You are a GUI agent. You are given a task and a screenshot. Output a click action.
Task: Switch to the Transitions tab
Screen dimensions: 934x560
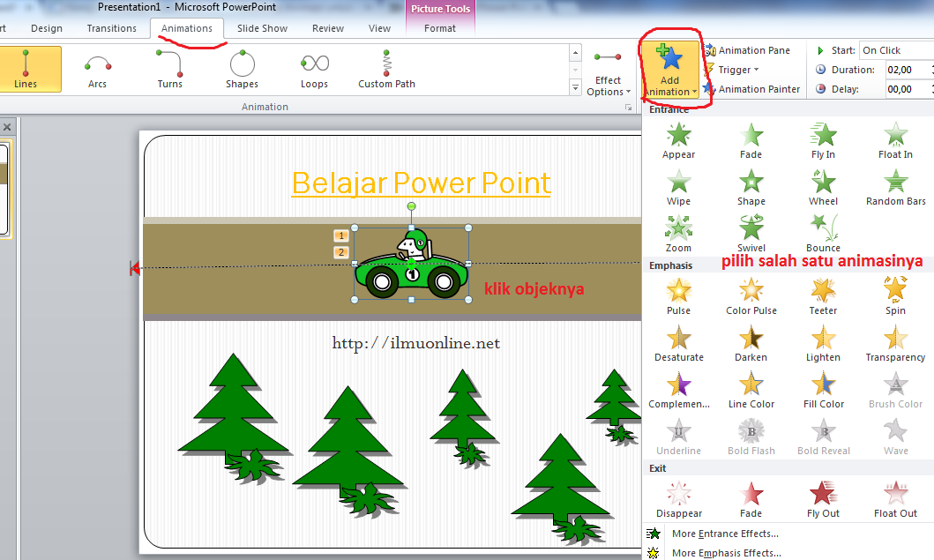(x=111, y=28)
